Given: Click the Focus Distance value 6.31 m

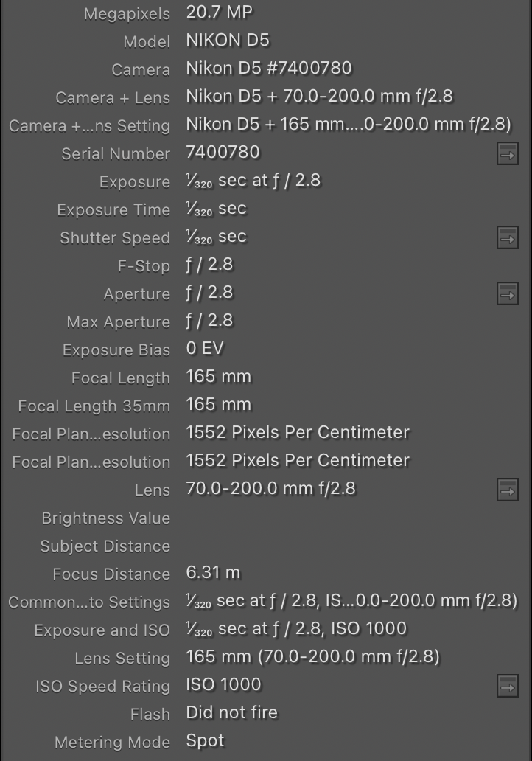Looking at the screenshot, I should [213, 574].
